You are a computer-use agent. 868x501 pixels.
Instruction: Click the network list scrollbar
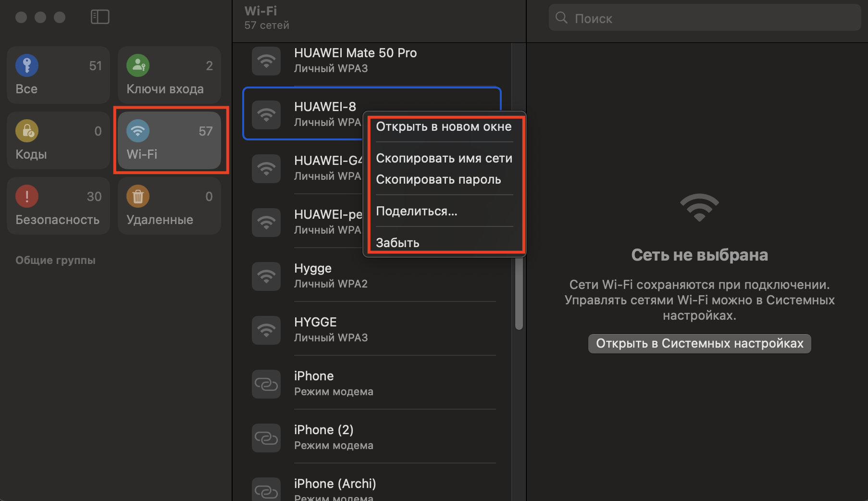[519, 293]
